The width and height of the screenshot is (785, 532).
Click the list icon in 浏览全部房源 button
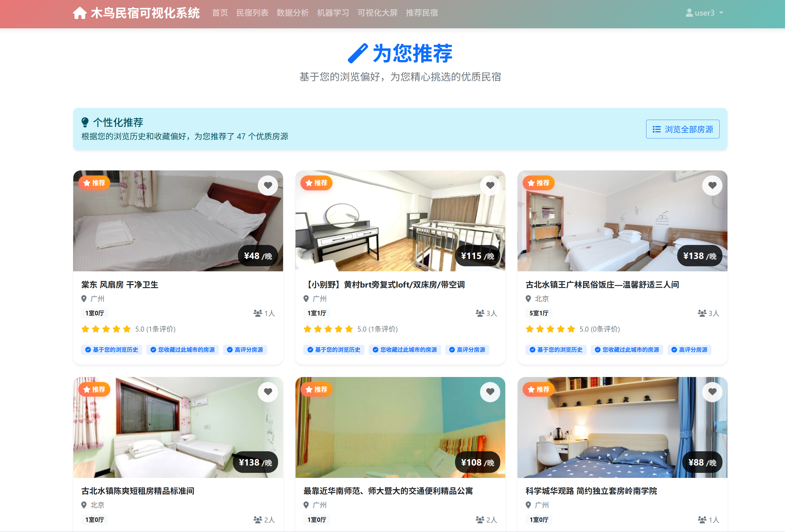point(656,129)
